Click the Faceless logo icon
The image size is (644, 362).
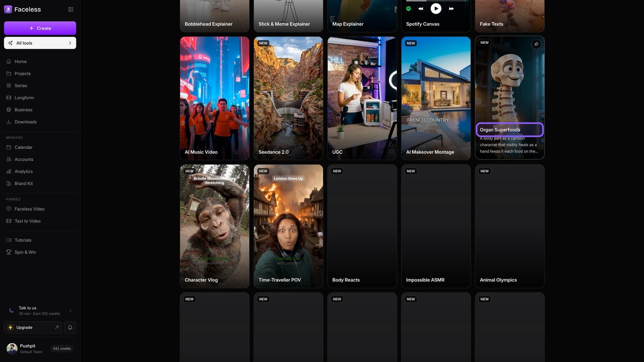point(8,9)
